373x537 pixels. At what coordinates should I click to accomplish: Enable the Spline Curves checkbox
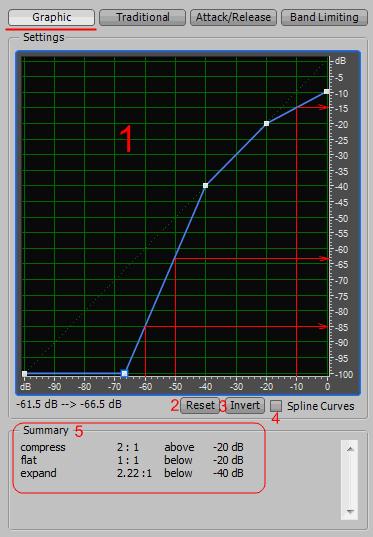click(276, 406)
